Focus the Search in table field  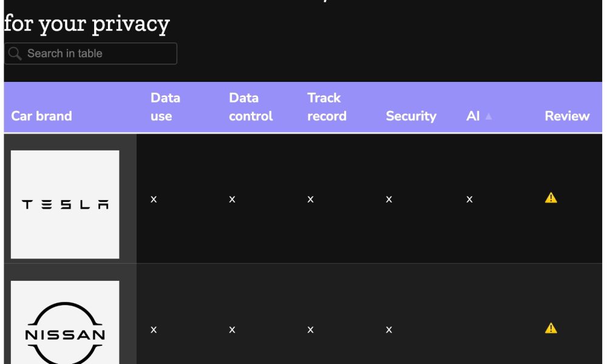pyautogui.click(x=90, y=53)
